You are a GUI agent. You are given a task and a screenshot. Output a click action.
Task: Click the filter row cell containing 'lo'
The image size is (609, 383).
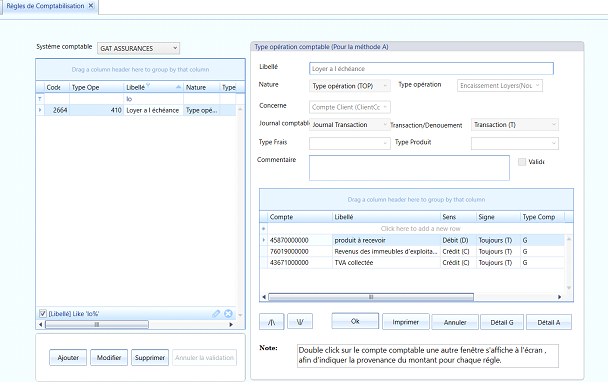153,99
